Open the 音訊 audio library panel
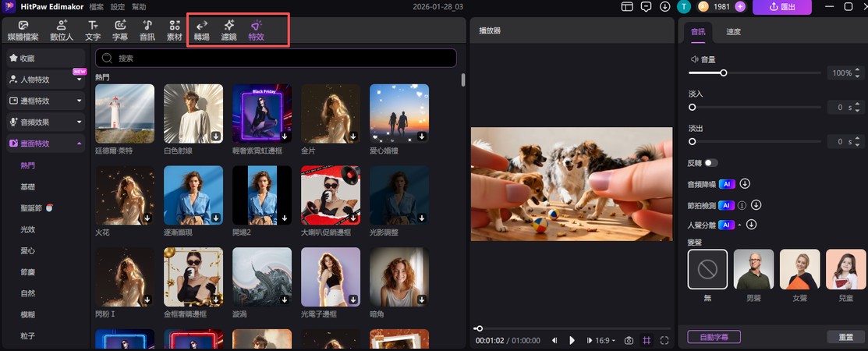 [147, 30]
